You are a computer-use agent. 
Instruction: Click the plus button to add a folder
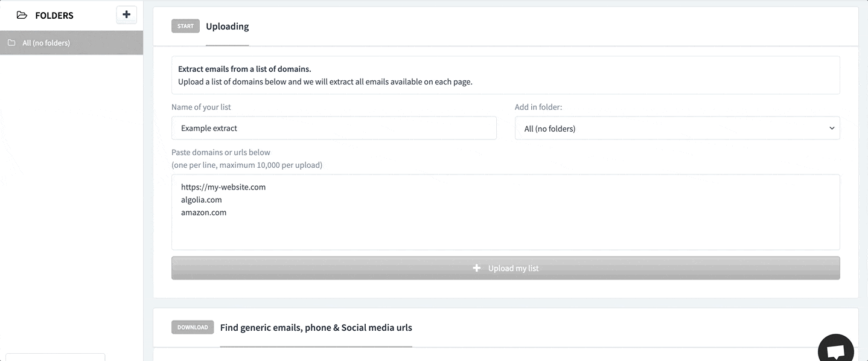click(x=126, y=15)
